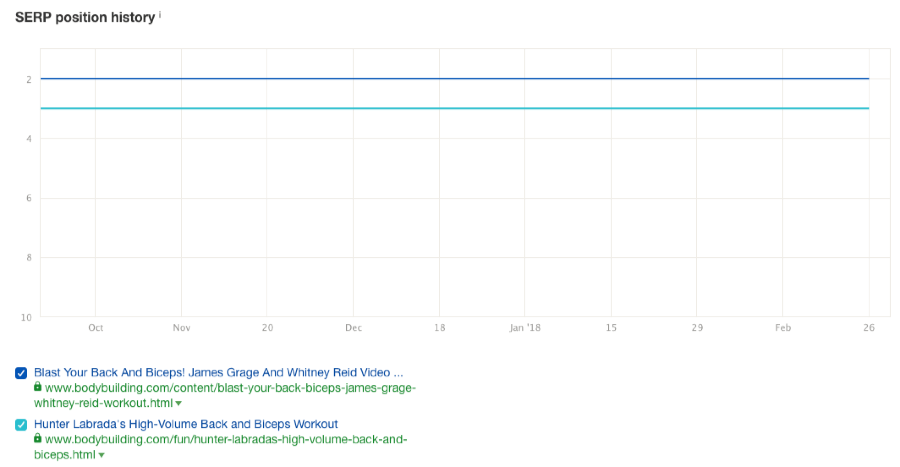Expand dropdown arrow after whitney-reid-workout.html

pos(179,404)
